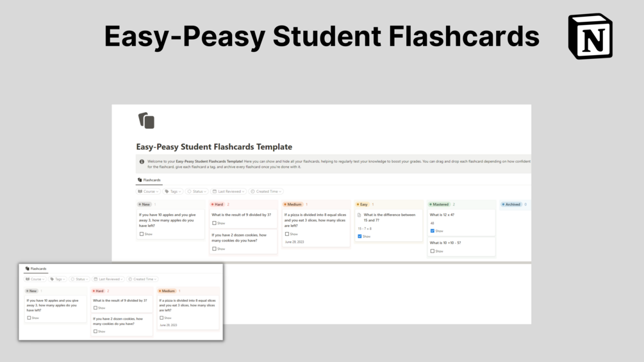Check Show on the inset preview apples card

coord(29,318)
